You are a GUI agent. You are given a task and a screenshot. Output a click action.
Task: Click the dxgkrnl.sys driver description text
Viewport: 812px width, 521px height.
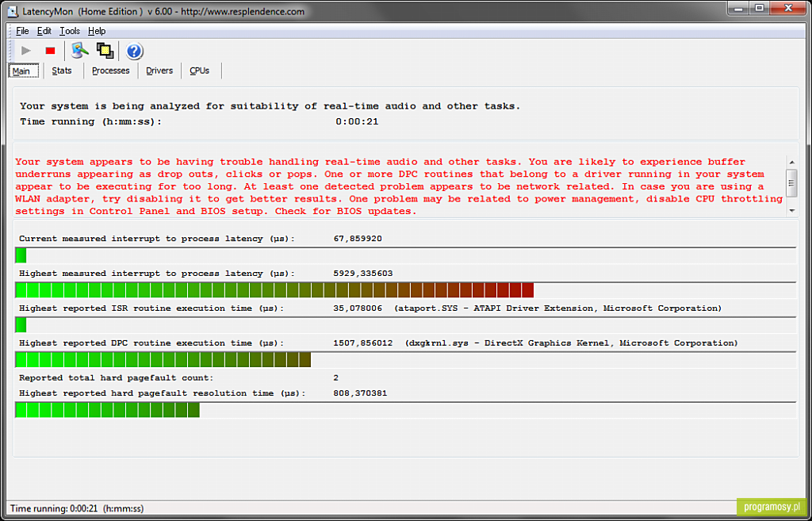tap(572, 343)
